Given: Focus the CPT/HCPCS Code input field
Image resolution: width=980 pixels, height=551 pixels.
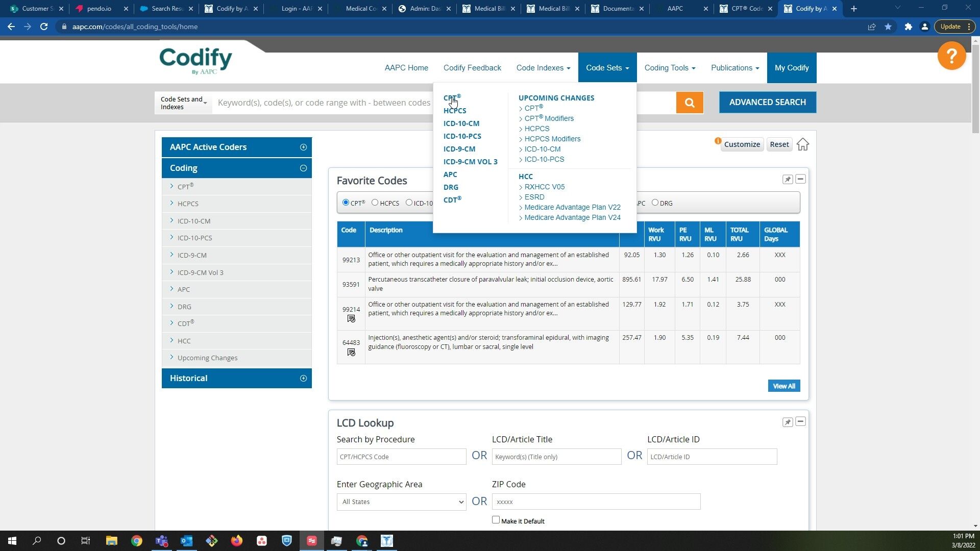Looking at the screenshot, I should 401,457.
